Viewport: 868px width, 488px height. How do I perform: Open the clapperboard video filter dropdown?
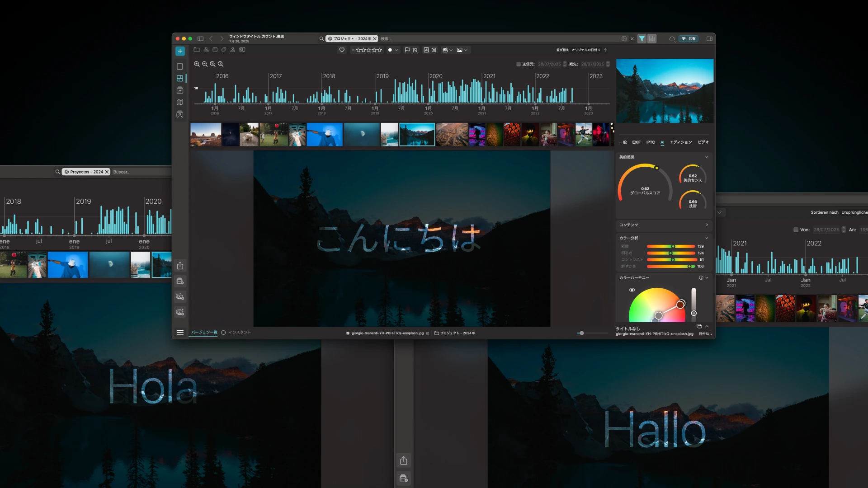pyautogui.click(x=448, y=50)
